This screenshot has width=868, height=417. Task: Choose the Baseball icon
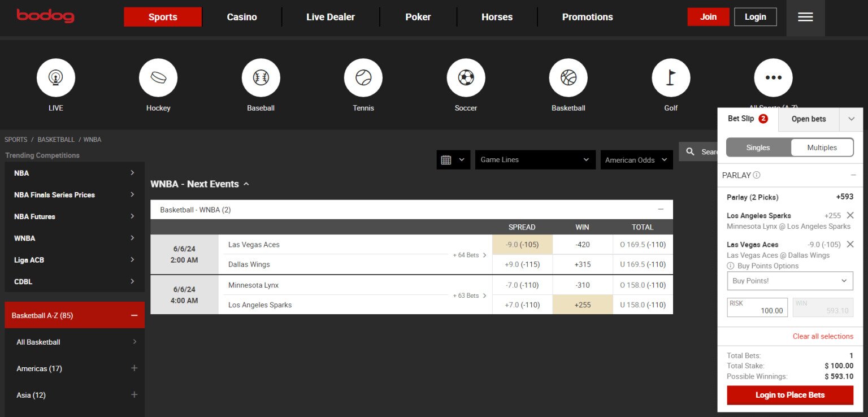[261, 78]
